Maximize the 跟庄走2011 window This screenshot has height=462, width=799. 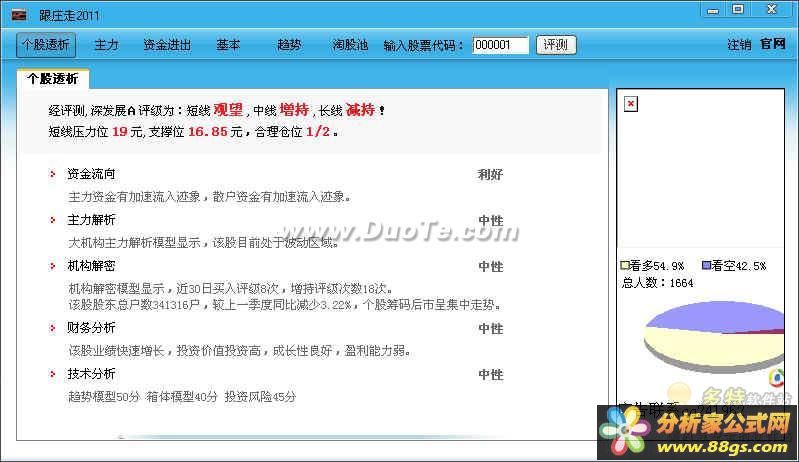(738, 10)
